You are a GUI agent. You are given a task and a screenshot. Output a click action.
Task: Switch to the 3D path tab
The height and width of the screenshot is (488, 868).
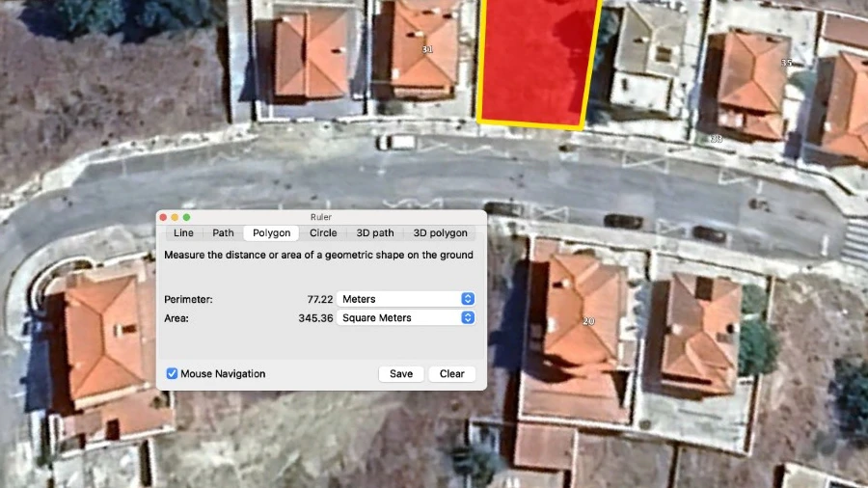[x=375, y=233]
